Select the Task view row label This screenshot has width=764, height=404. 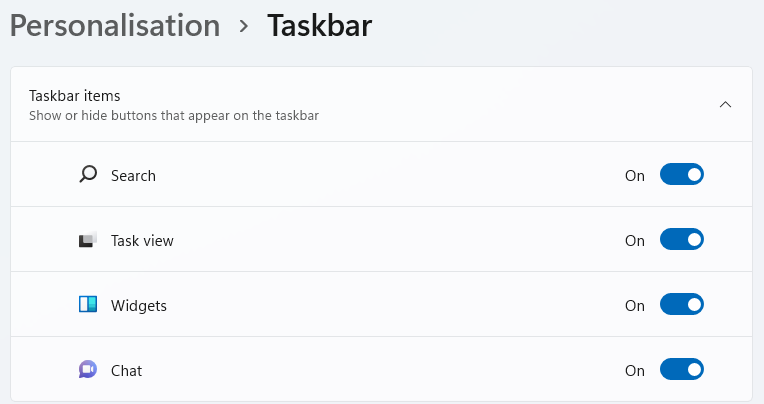click(x=142, y=241)
